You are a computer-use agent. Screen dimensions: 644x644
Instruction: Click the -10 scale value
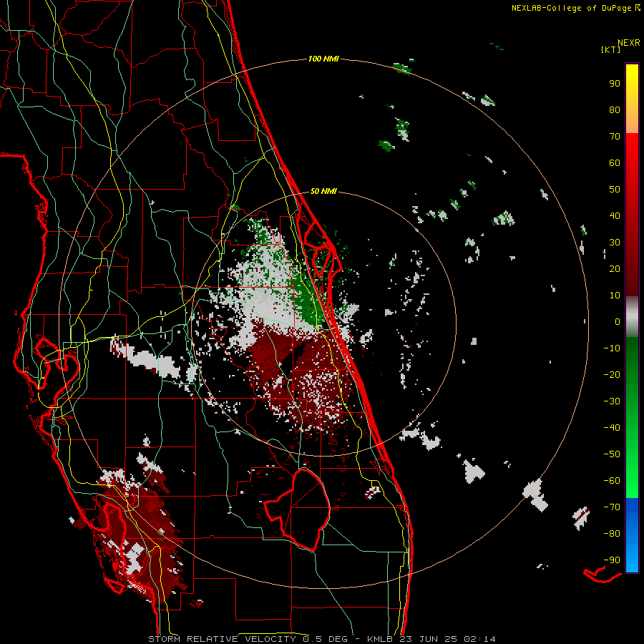[612, 348]
